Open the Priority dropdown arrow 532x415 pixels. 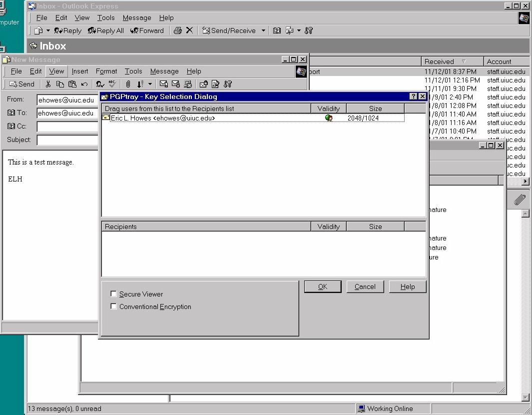pyautogui.click(x=150, y=84)
